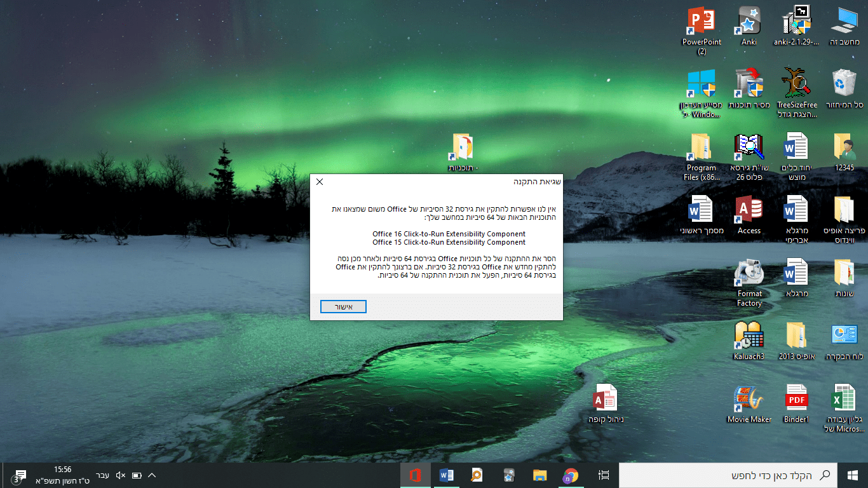The image size is (868, 488).
Task: Select the מסיר תוכנות desktop shortcut
Action: [749, 89]
